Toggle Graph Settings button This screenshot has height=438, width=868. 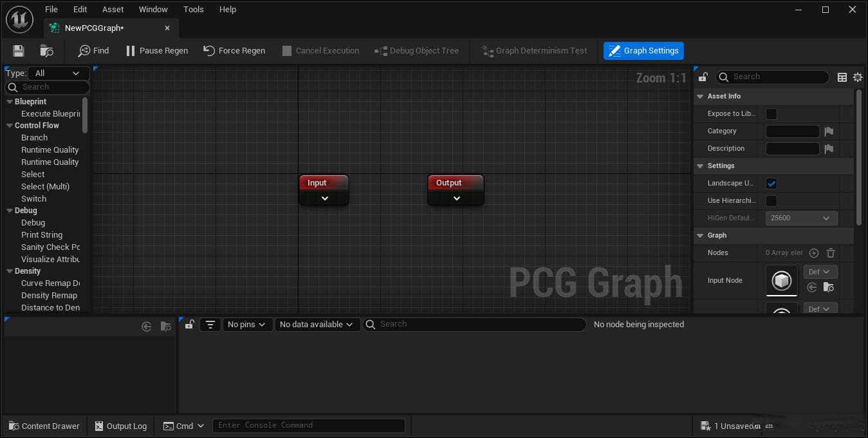click(x=643, y=50)
